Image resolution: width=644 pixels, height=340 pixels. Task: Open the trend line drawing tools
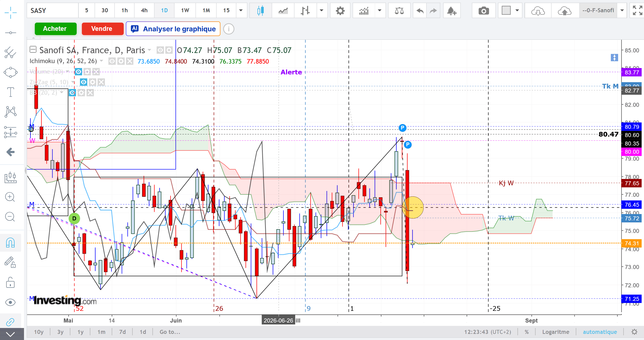tap(11, 53)
